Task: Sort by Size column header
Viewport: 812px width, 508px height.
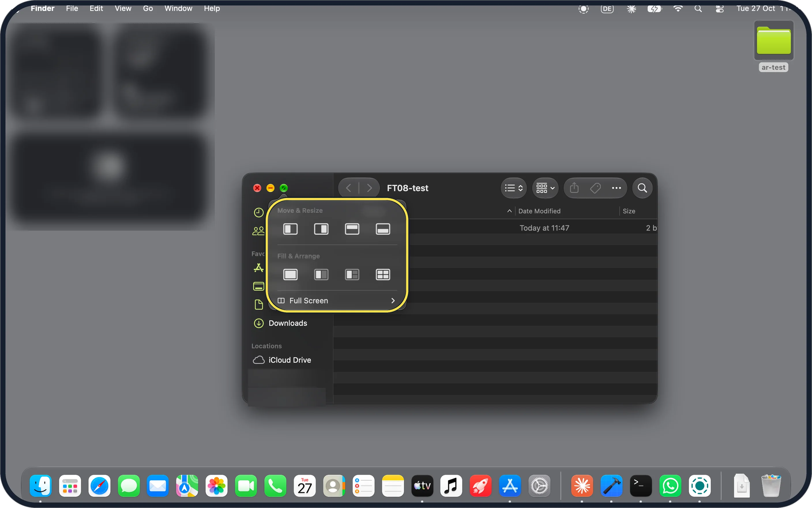Action: click(629, 211)
